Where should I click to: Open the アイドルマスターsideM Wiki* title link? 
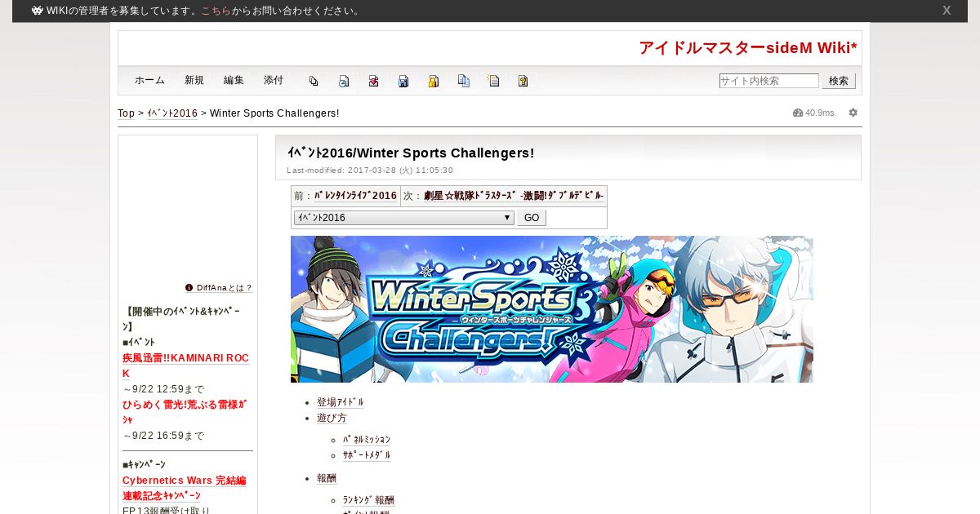click(748, 48)
